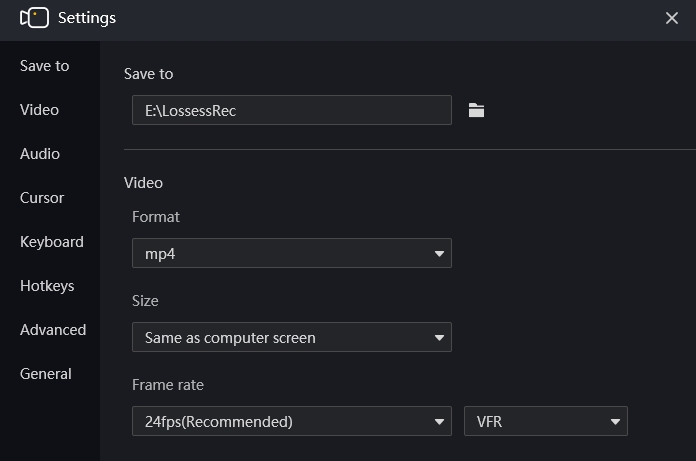Select the Keyboard section in the sidebar
The height and width of the screenshot is (461, 696).
(51, 242)
